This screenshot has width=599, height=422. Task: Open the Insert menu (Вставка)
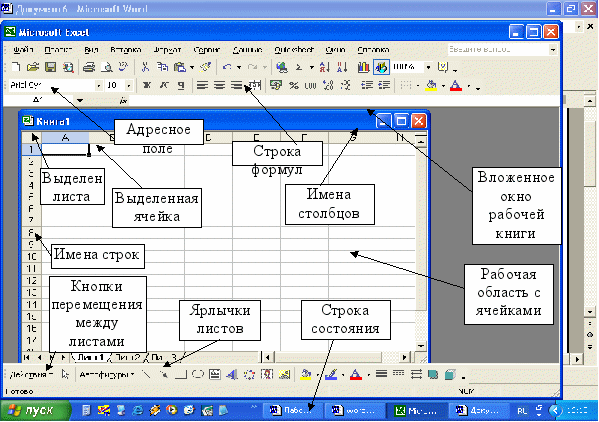click(126, 50)
